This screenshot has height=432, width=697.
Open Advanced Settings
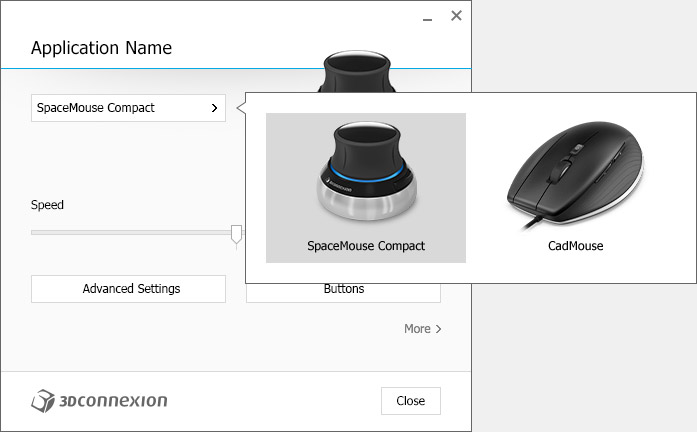(131, 289)
